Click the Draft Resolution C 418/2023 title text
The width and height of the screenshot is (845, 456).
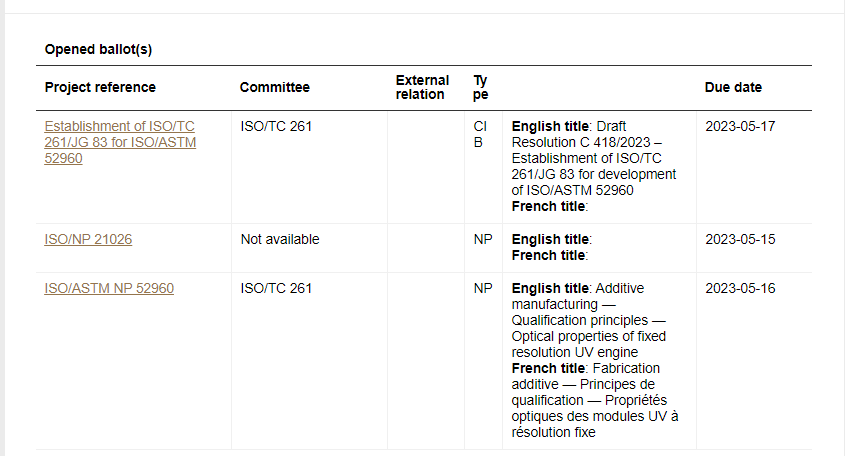593,158
